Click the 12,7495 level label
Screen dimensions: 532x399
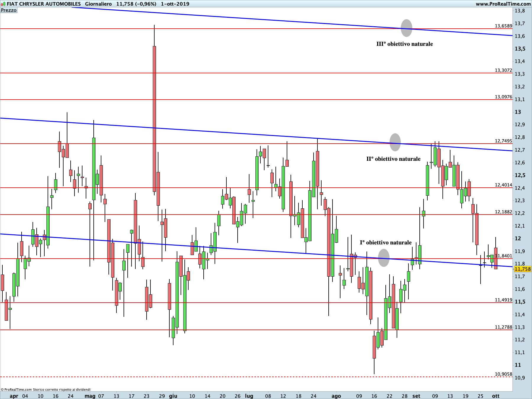pyautogui.click(x=504, y=141)
